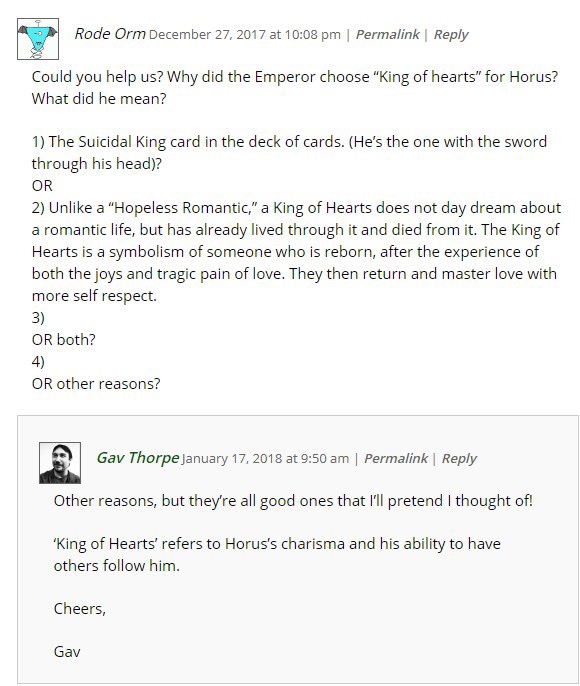Viewport: 580px width, 686px height.
Task: Reply to Rode Orm's comment
Action: pyautogui.click(x=451, y=35)
